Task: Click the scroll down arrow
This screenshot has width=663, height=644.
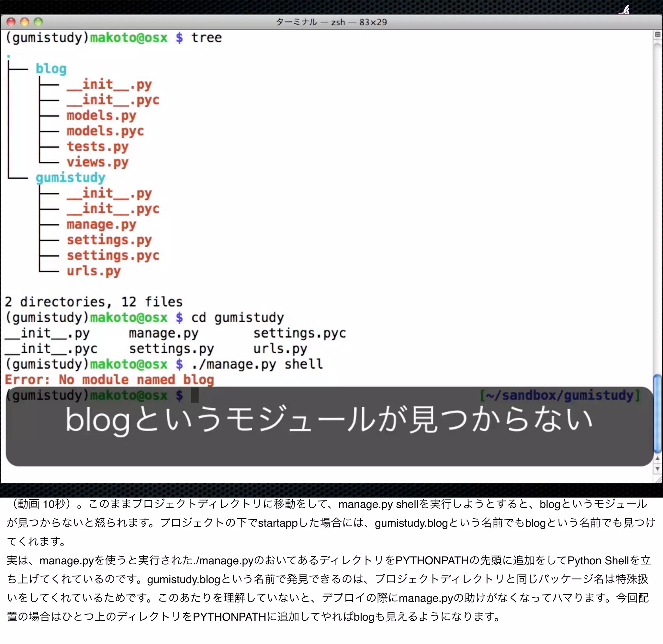Action: tap(657, 469)
